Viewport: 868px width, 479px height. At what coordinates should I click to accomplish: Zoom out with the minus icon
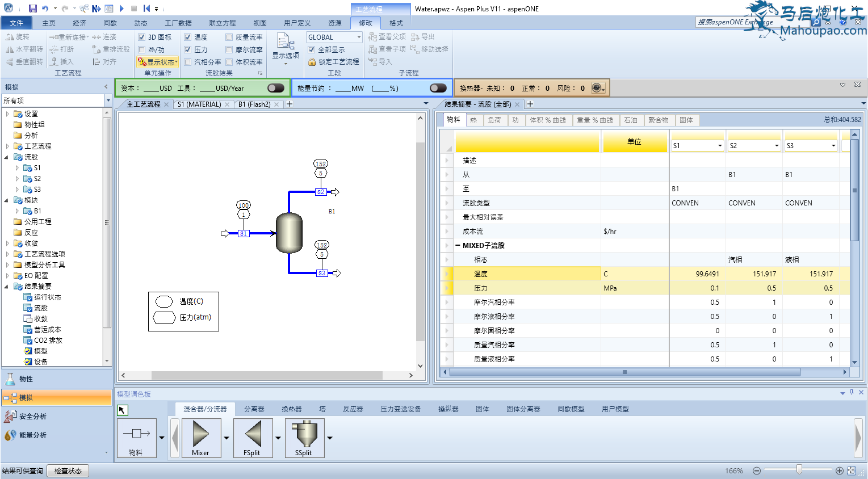pos(757,470)
